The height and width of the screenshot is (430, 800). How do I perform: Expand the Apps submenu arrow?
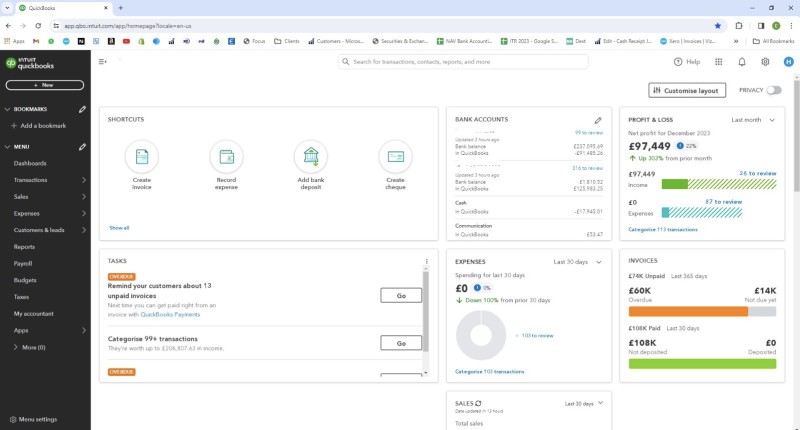84,331
